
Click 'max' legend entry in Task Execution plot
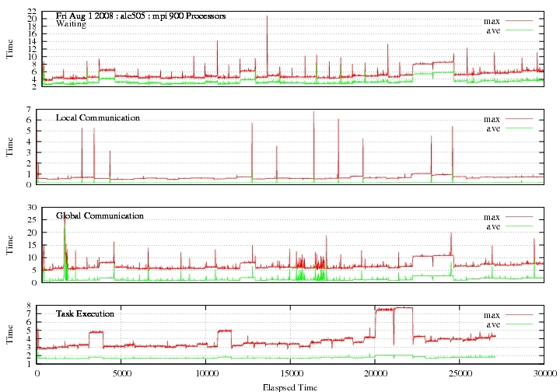(492, 315)
